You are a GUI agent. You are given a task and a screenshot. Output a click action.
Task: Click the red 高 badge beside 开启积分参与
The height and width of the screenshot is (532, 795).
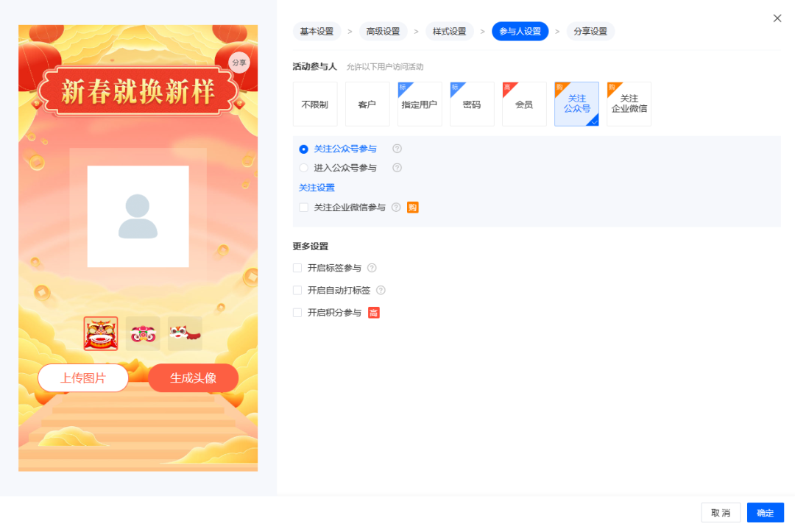tap(374, 313)
